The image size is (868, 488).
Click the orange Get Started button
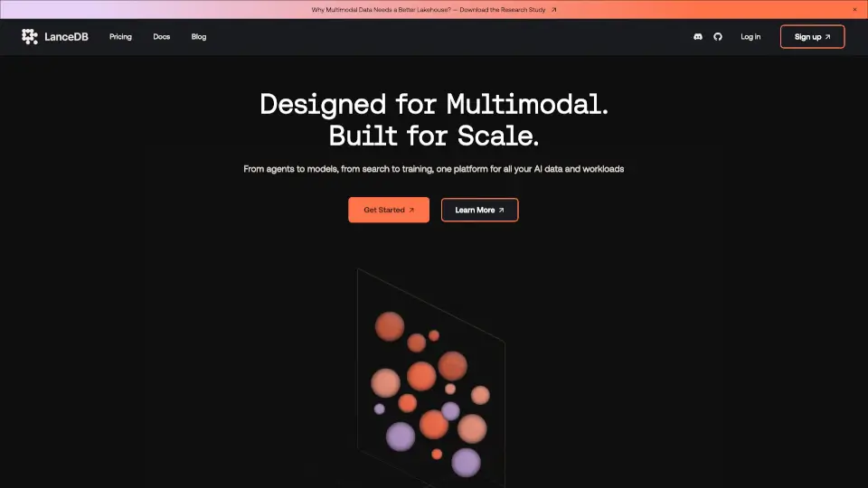[389, 210]
